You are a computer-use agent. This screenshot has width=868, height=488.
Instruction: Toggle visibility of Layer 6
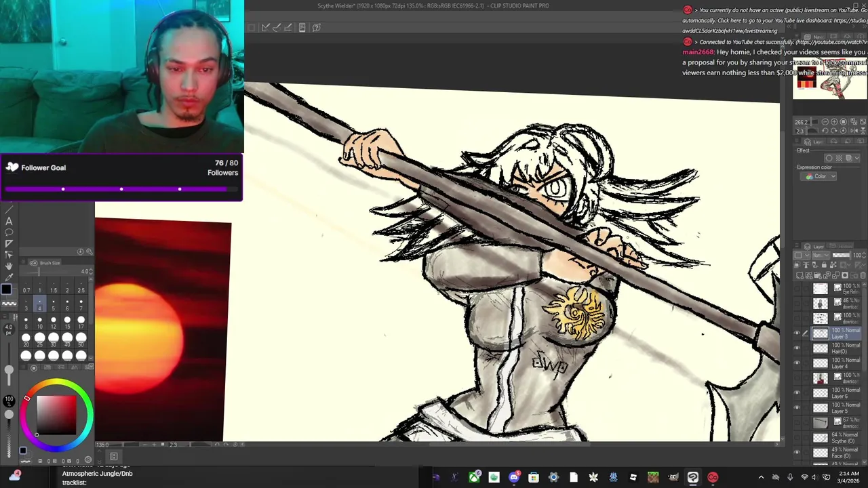coord(797,393)
